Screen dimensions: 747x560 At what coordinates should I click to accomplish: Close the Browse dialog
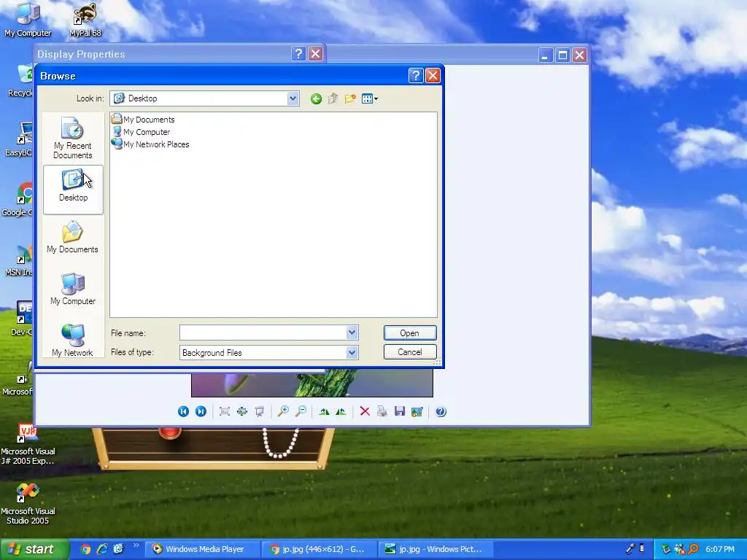[433, 76]
